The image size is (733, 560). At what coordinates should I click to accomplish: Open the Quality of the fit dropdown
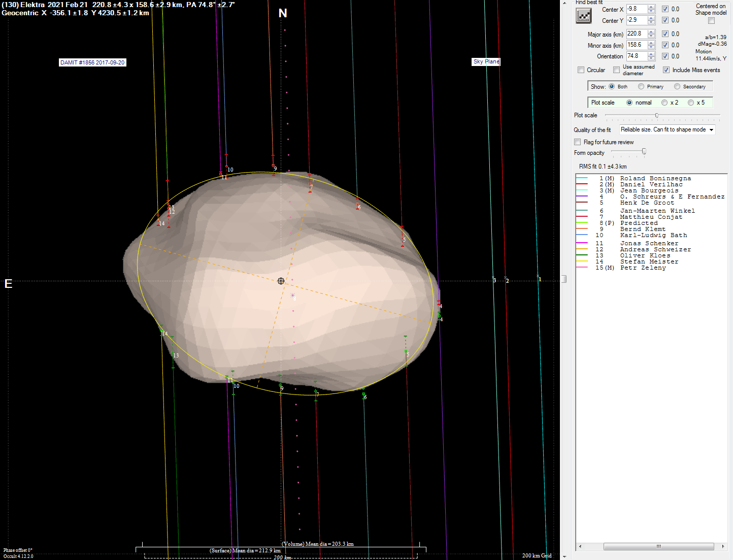coord(711,129)
